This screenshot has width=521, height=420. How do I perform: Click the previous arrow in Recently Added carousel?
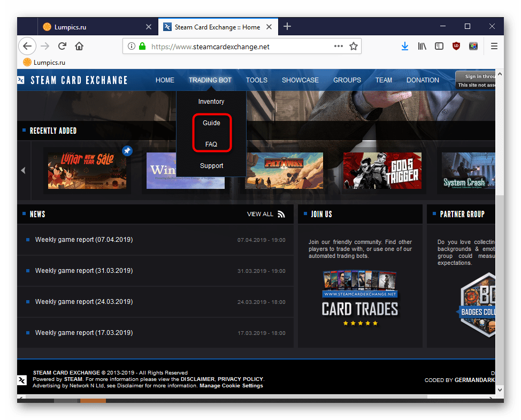click(x=23, y=171)
